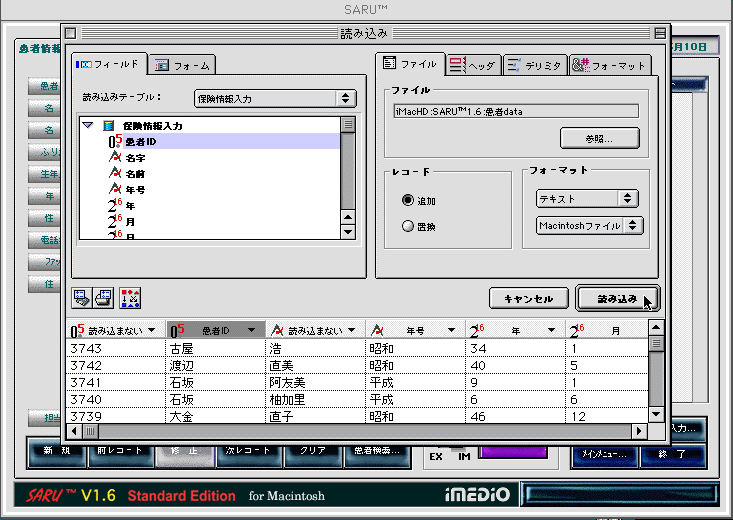This screenshot has width=733, height=520.
Task: Click クリア button in SARU window
Action: 313,455
